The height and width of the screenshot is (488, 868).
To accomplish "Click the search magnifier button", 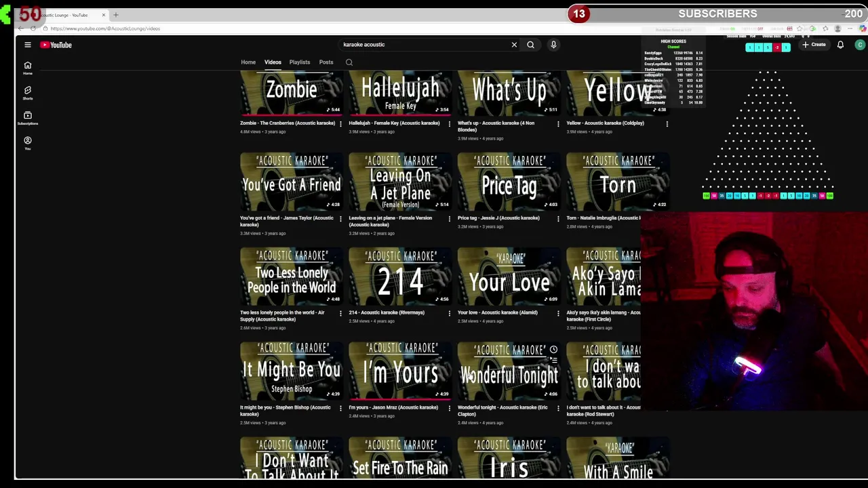I will (530, 45).
